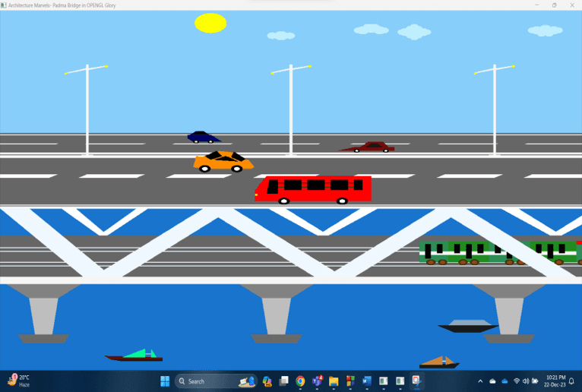This screenshot has width=582, height=392.
Task: Switch to Microsoft Word in the taskbar
Action: [367, 381]
